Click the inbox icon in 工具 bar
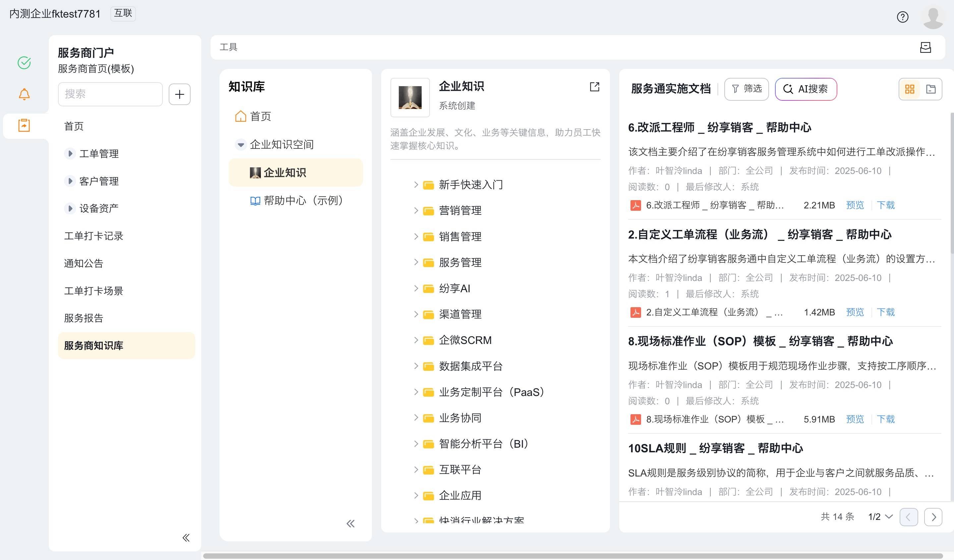The image size is (954, 560). (x=925, y=47)
